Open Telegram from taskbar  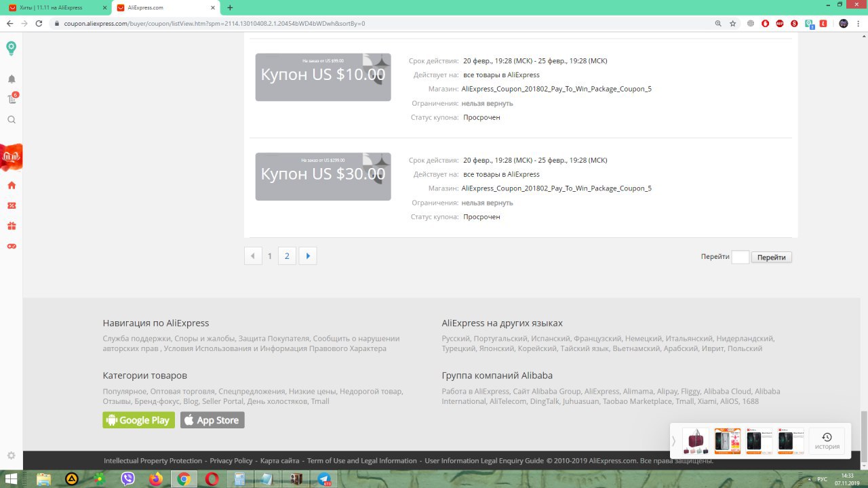click(323, 479)
